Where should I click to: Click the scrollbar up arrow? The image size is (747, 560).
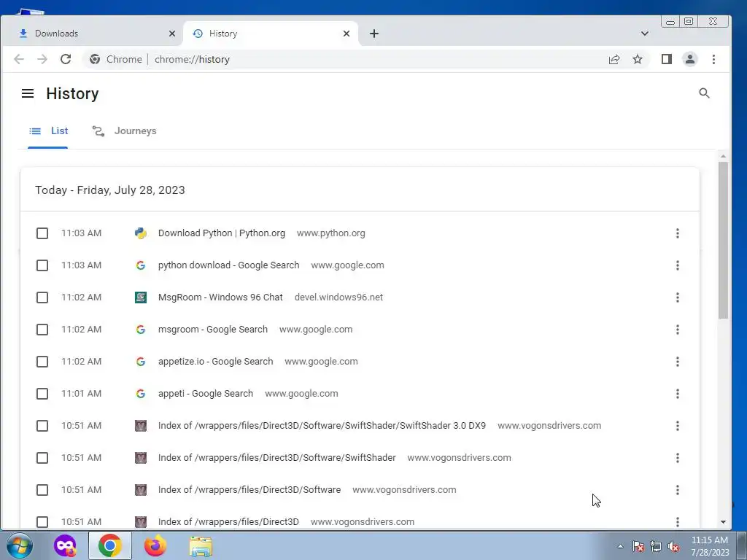click(723, 156)
